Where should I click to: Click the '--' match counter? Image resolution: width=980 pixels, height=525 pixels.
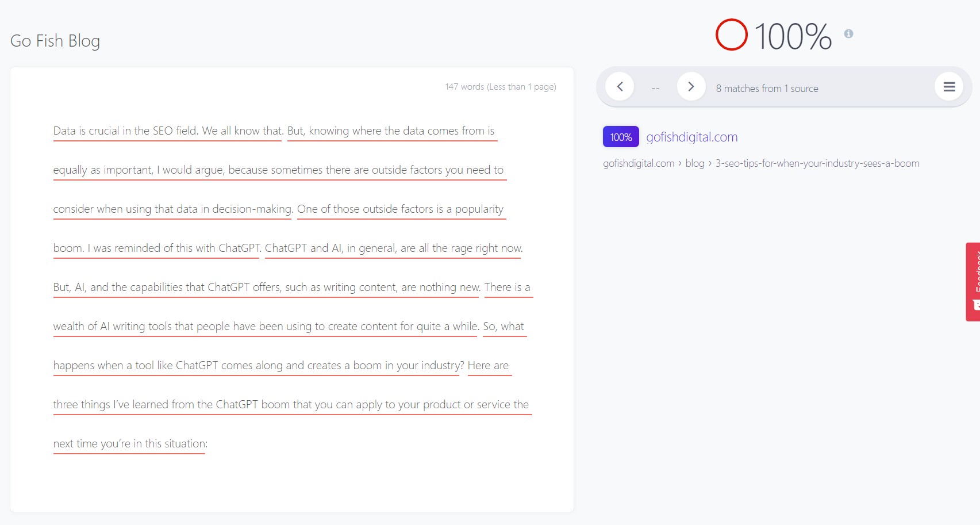[x=655, y=89]
